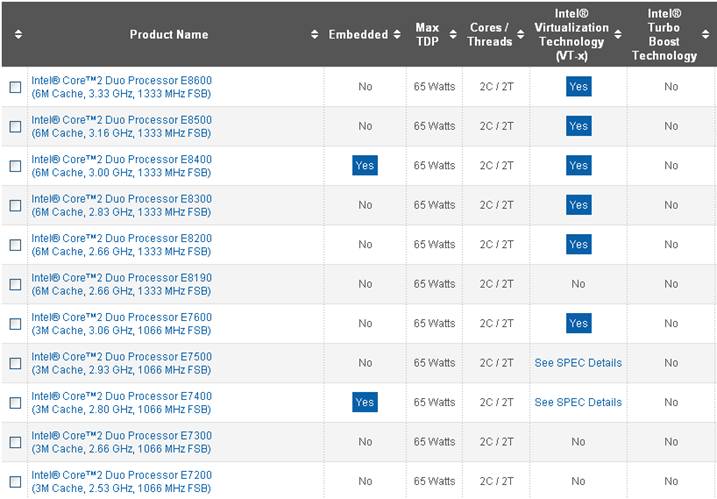Image resolution: width=717 pixels, height=499 pixels.
Task: Sort by Virtualization Technology (VT-x) arrows
Action: [x=618, y=34]
